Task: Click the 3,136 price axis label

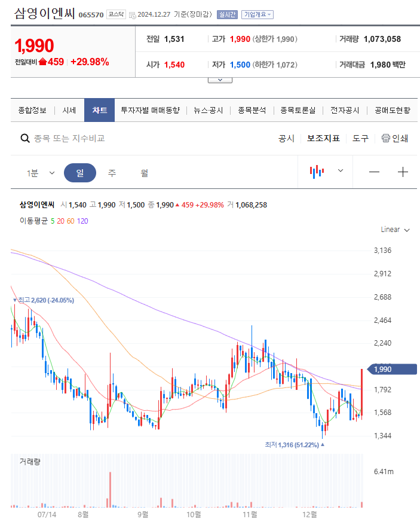Action: 383,251
